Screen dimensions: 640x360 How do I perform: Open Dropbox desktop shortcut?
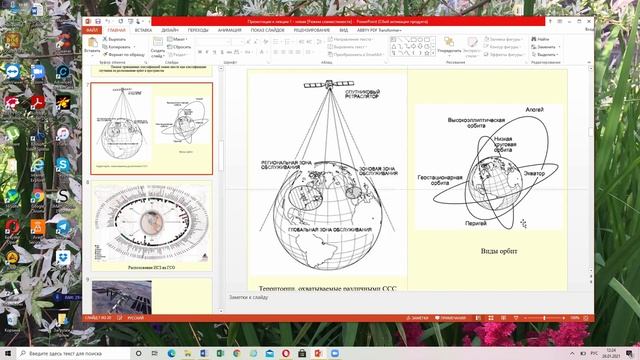tap(62, 258)
